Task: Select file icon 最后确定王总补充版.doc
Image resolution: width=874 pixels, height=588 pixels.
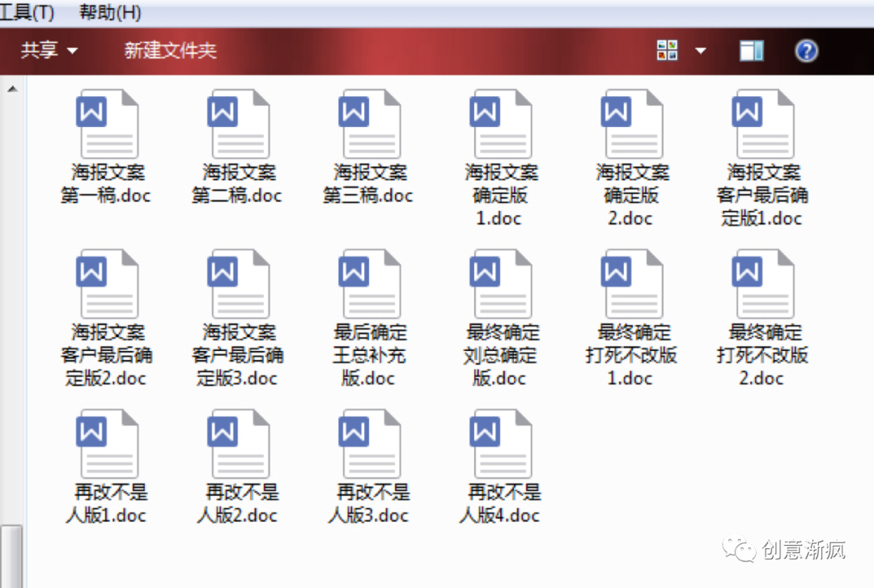Action: 370,284
